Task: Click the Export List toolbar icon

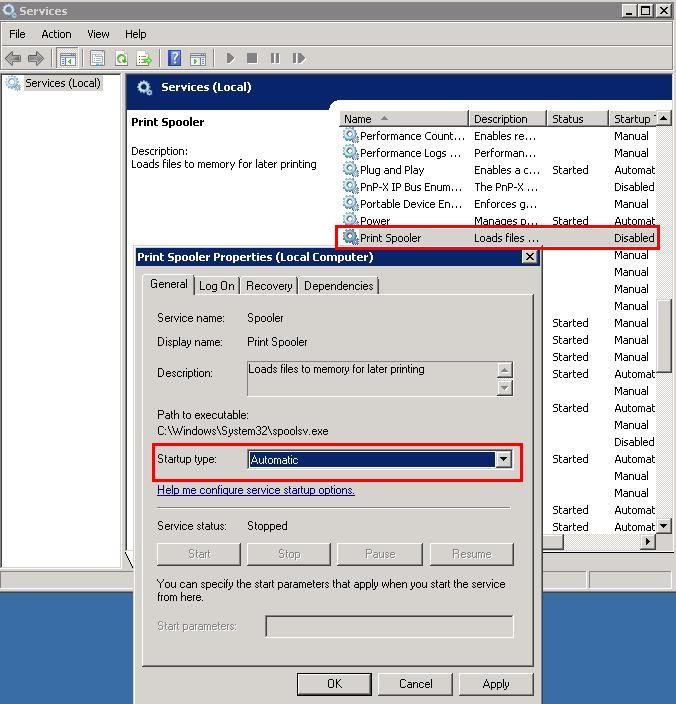Action: pos(144,59)
